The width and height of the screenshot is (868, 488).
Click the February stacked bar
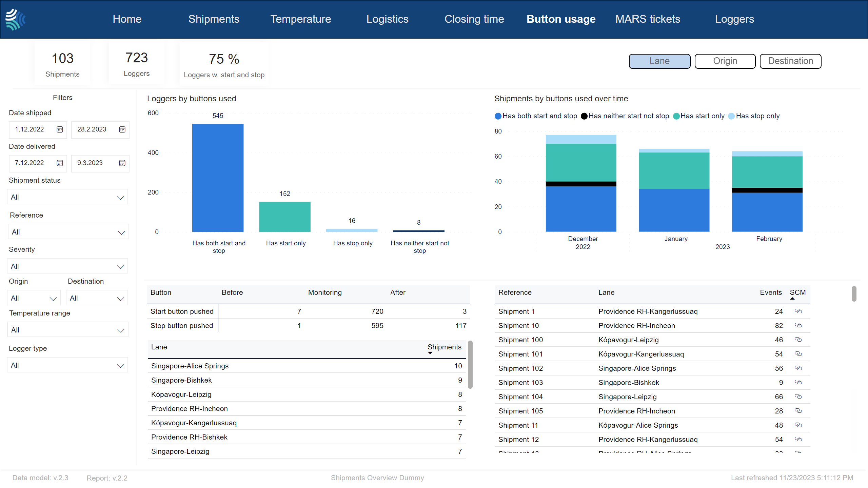tap(767, 191)
